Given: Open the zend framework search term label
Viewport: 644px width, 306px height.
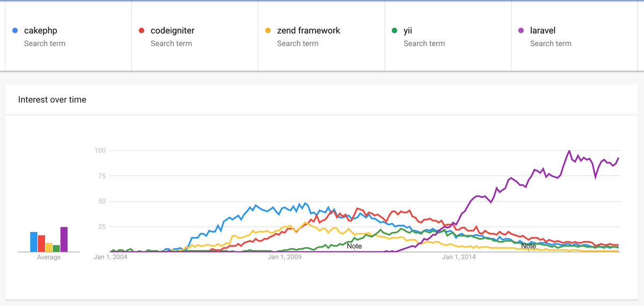Looking at the screenshot, I should [309, 31].
